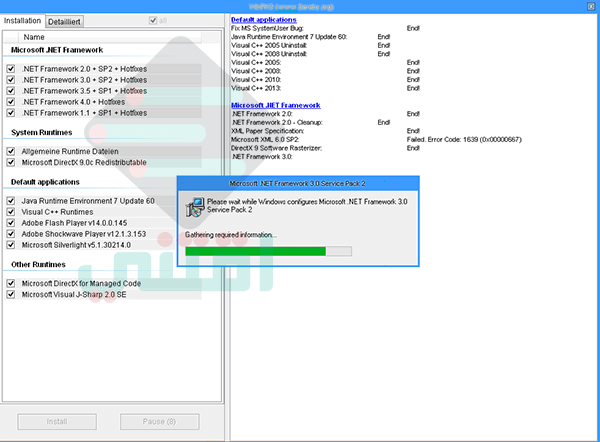Click log entry 'Visual C++ 2013:'
The image size is (600, 442).
[x=256, y=88]
